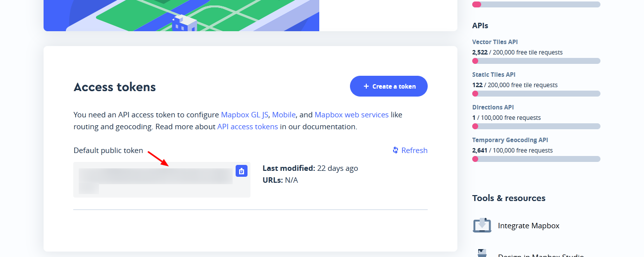This screenshot has width=644, height=257.
Task: Click the Temporary Geocoding API usage bar
Action: [536, 159]
